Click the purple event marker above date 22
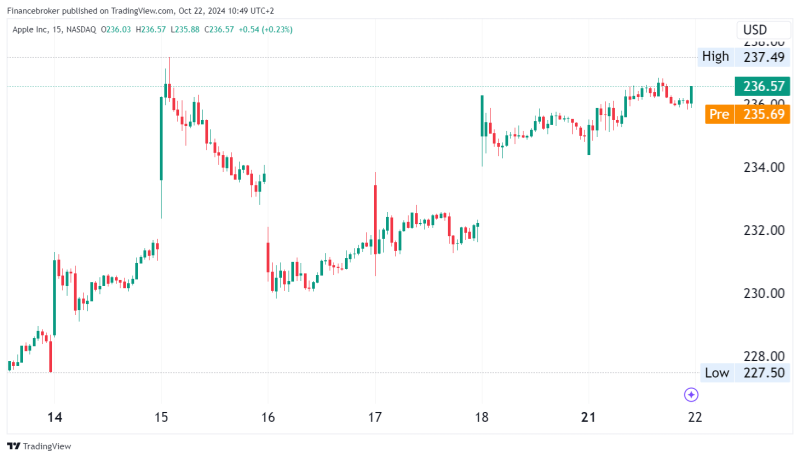 [x=690, y=395]
